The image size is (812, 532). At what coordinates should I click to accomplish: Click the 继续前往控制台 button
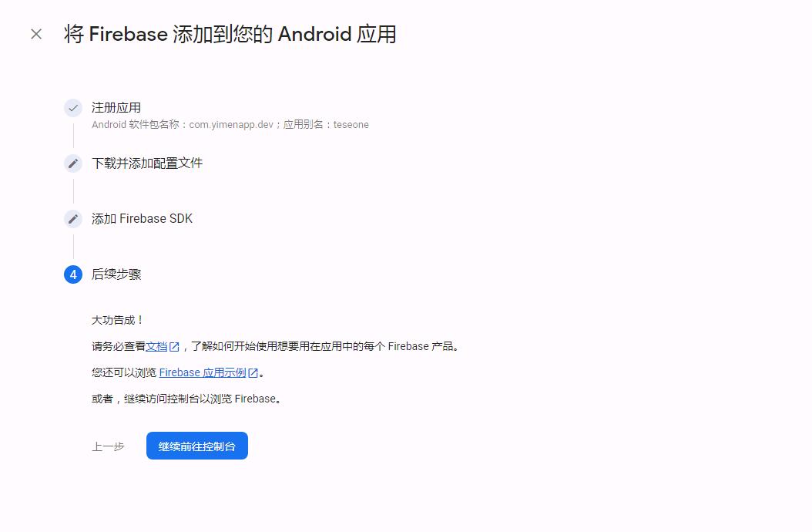(197, 446)
